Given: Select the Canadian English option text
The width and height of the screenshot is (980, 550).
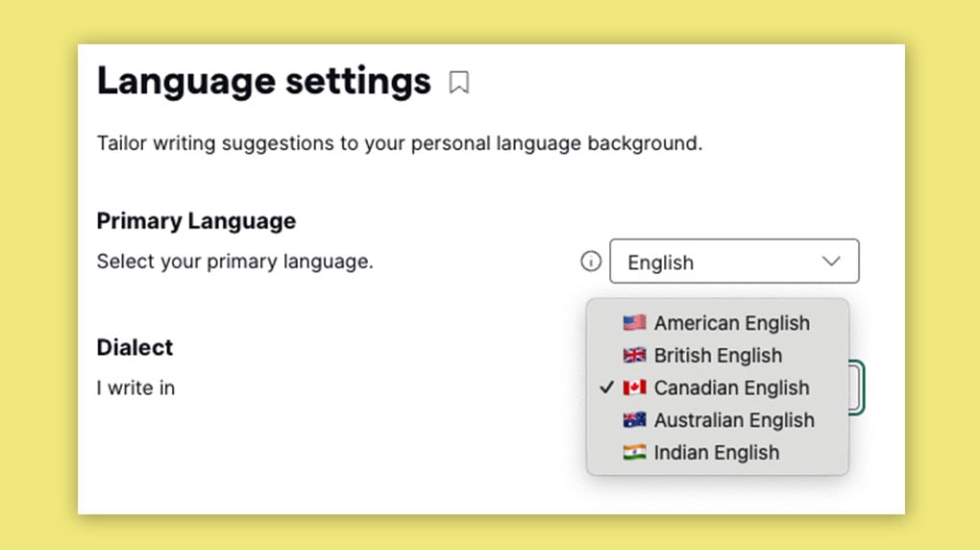Looking at the screenshot, I should click(x=731, y=388).
